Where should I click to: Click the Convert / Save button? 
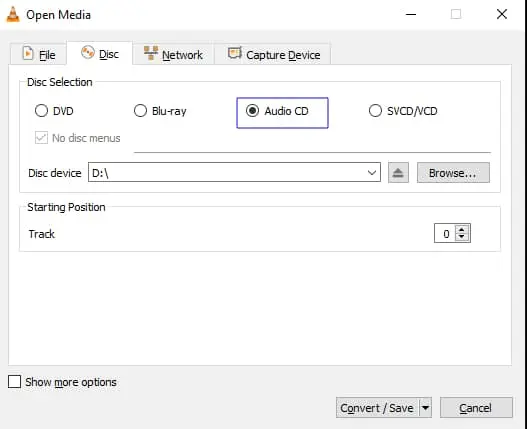coord(377,408)
